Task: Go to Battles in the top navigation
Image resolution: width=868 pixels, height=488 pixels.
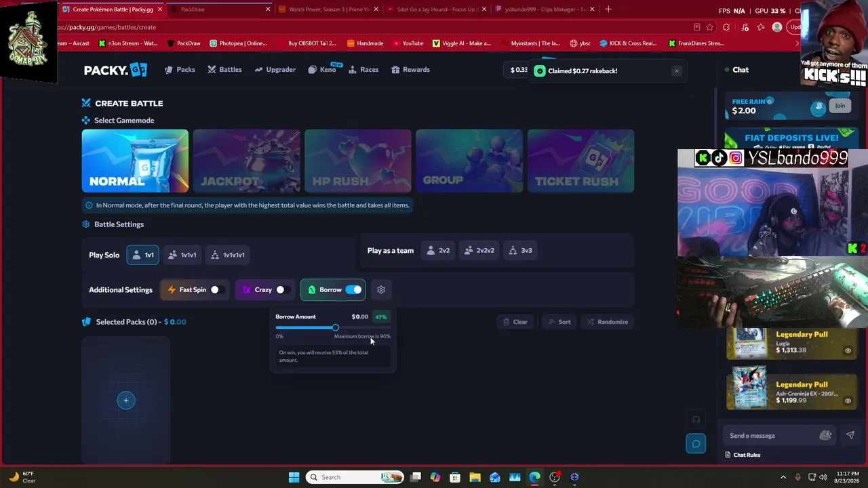Action: pos(224,70)
